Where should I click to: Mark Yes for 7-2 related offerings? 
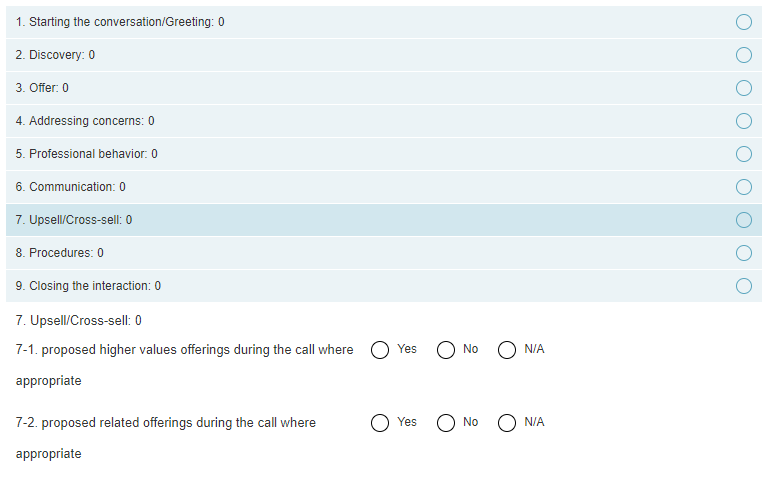pyautogui.click(x=380, y=423)
